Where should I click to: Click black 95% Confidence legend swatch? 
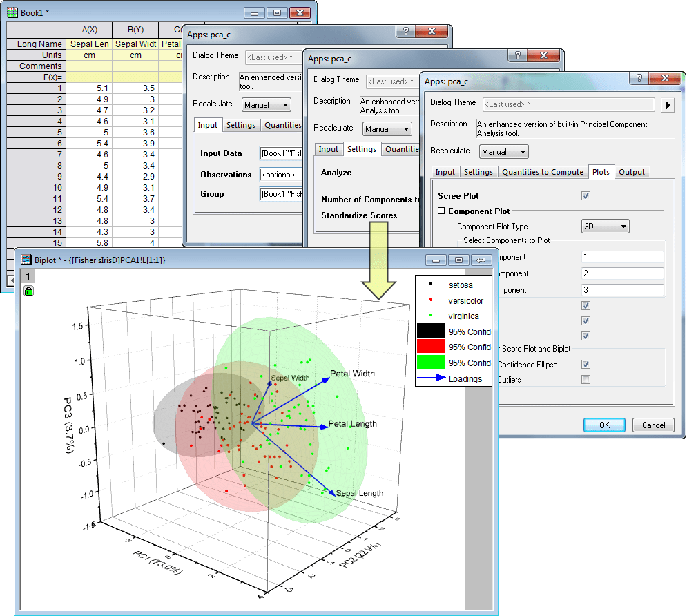(x=431, y=331)
